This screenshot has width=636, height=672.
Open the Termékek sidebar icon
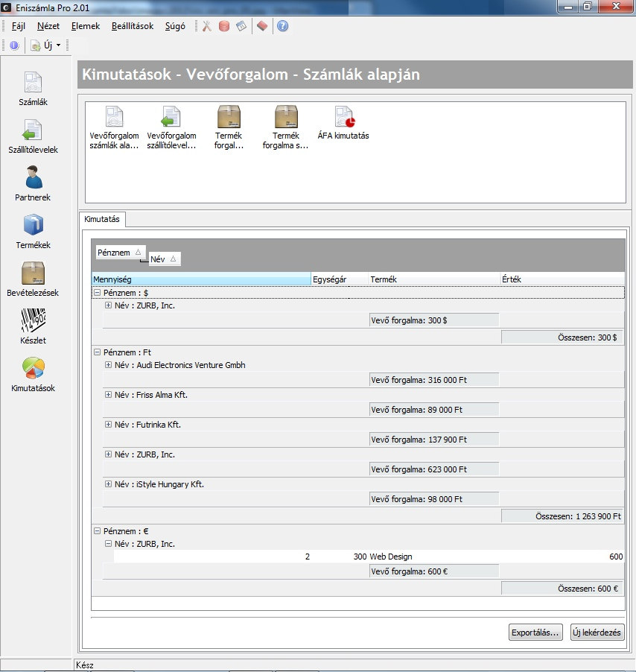[33, 226]
